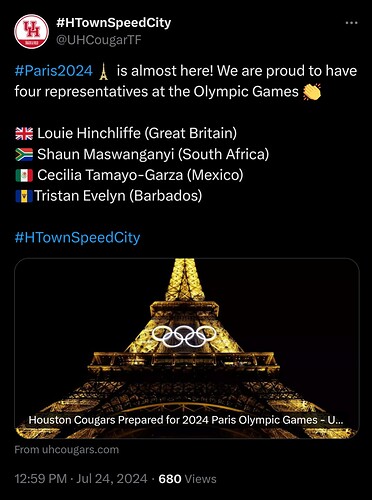This screenshot has height=500, width=372.
Task: Open the blue #HTownSpeedCity hashtag link
Action: 77,238
